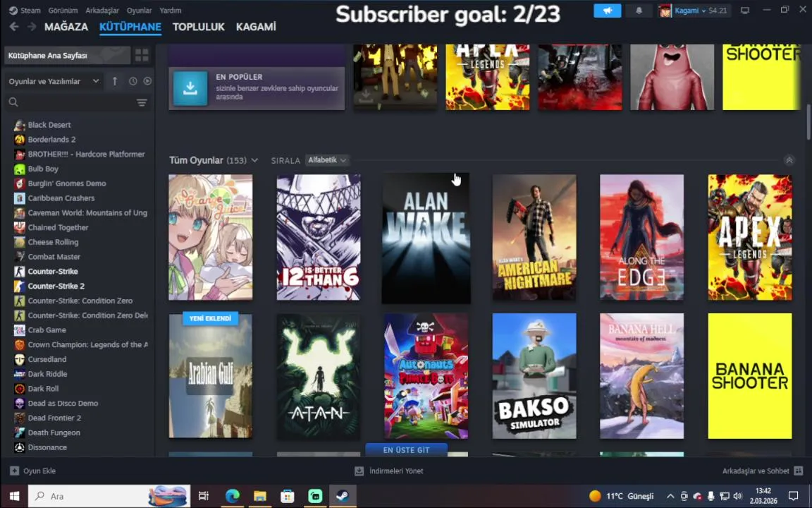The height and width of the screenshot is (508, 812).
Task: Click the back navigation arrow
Action: point(14,26)
